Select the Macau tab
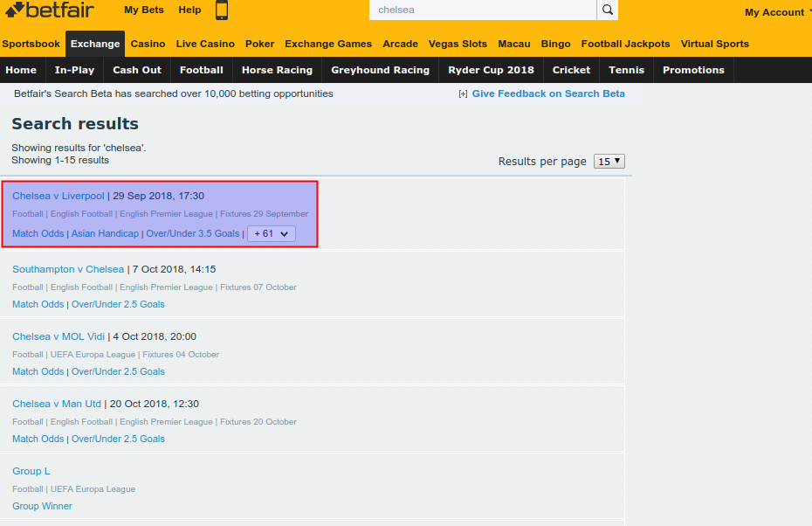 point(514,44)
